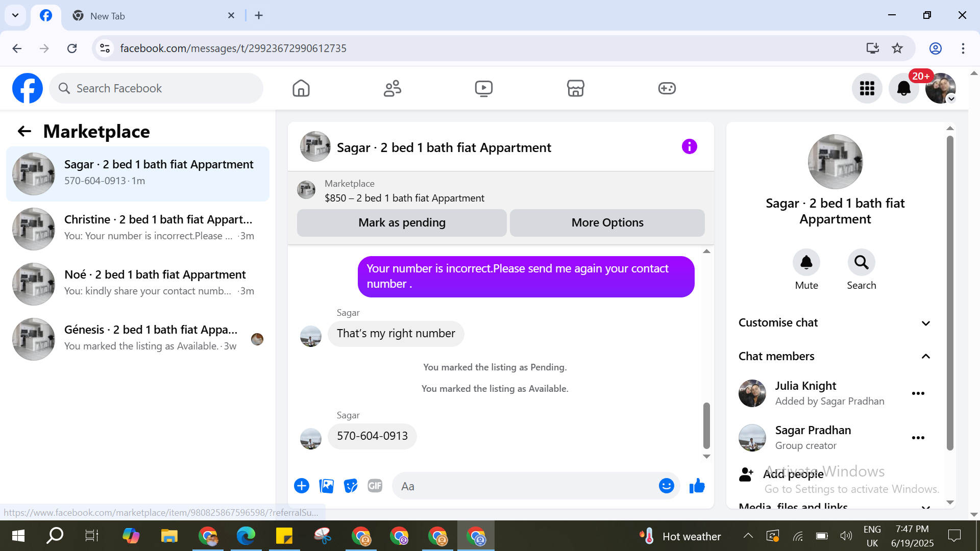This screenshot has height=551, width=980.
Task: Choose a GIF with the GIF icon
Action: 375,486
